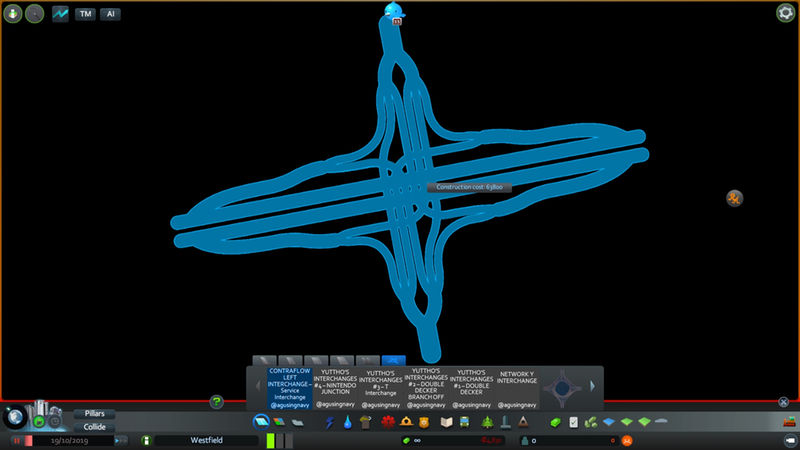Image resolution: width=800 pixels, height=450 pixels.
Task: Open the AI button panel
Action: pos(109,14)
